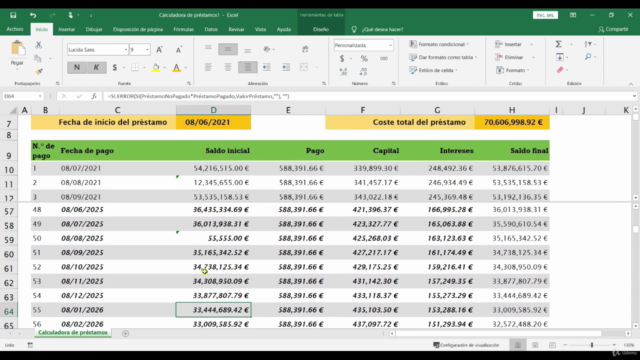Switch to Disposición de página tab

click(x=138, y=29)
